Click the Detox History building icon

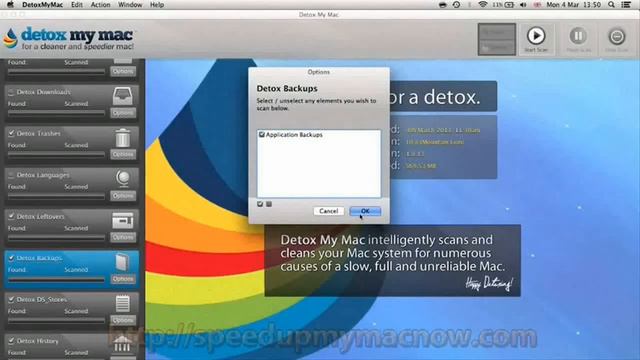tap(122, 344)
